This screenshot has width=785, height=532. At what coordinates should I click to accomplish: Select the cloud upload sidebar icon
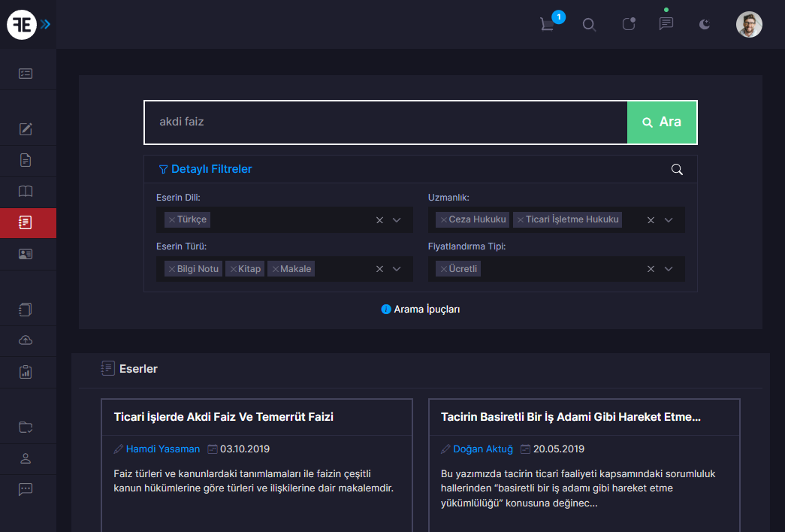(26, 340)
